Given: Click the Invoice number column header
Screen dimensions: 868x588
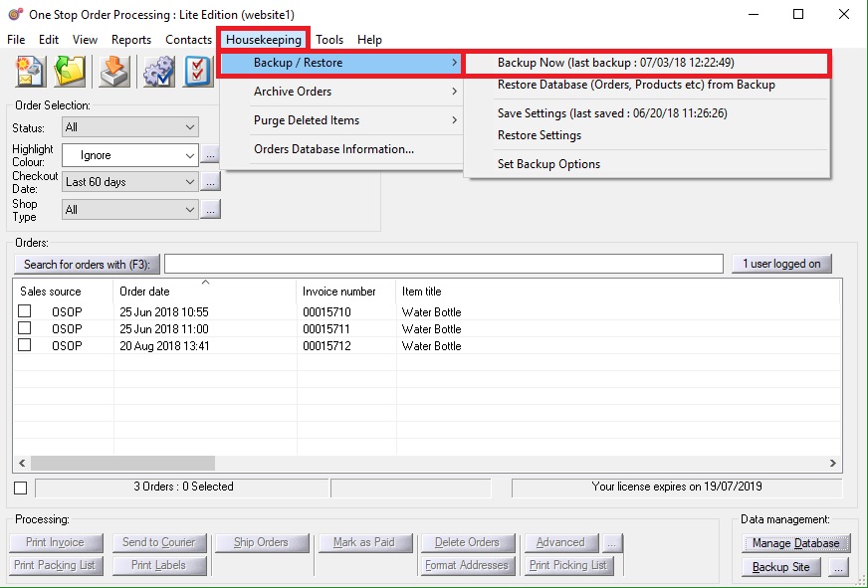Looking at the screenshot, I should pos(346,291).
